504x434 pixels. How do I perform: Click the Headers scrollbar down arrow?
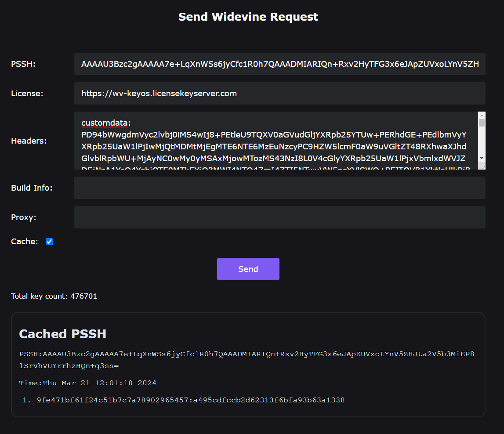(x=482, y=158)
